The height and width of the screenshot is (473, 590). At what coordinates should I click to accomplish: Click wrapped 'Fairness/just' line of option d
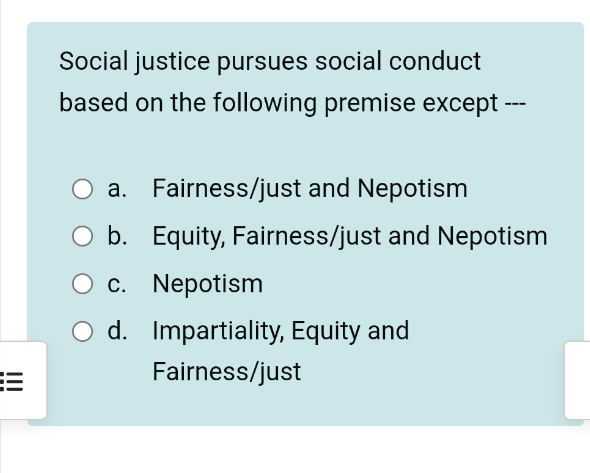[x=227, y=372]
